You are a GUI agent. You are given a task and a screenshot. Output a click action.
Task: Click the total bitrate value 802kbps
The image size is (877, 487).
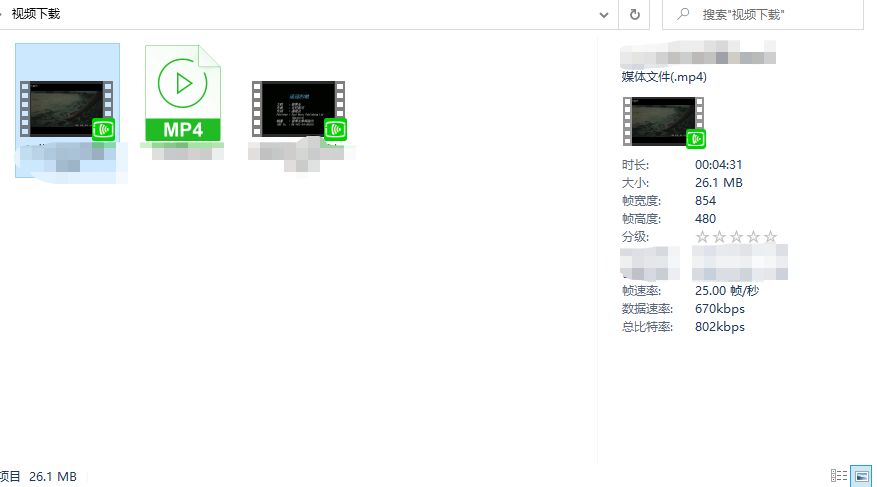pos(720,327)
